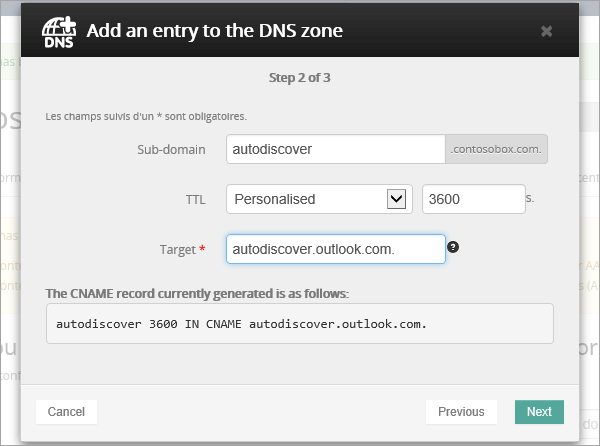This screenshot has width=600, height=446.
Task: Close the Add DNS entry dialog
Action: point(546,31)
